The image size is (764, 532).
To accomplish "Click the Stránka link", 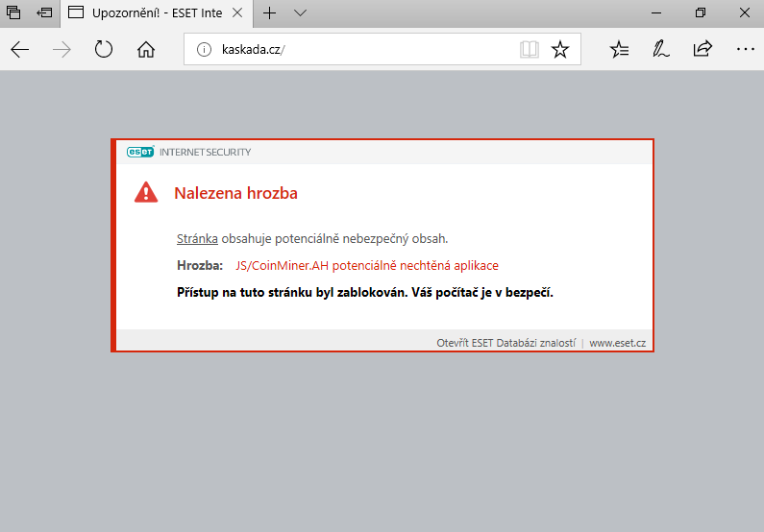I will (197, 238).
